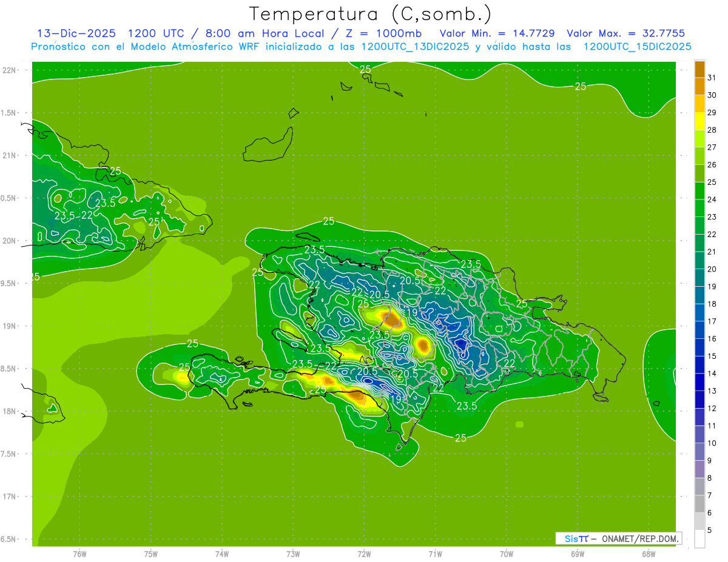The width and height of the screenshot is (728, 562).
Task: Click the '70W' longitude axis label
Action: click(x=507, y=554)
